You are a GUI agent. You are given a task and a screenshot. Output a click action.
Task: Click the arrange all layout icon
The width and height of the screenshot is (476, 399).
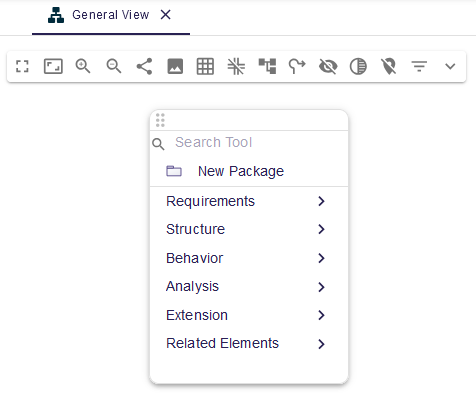[x=267, y=66]
